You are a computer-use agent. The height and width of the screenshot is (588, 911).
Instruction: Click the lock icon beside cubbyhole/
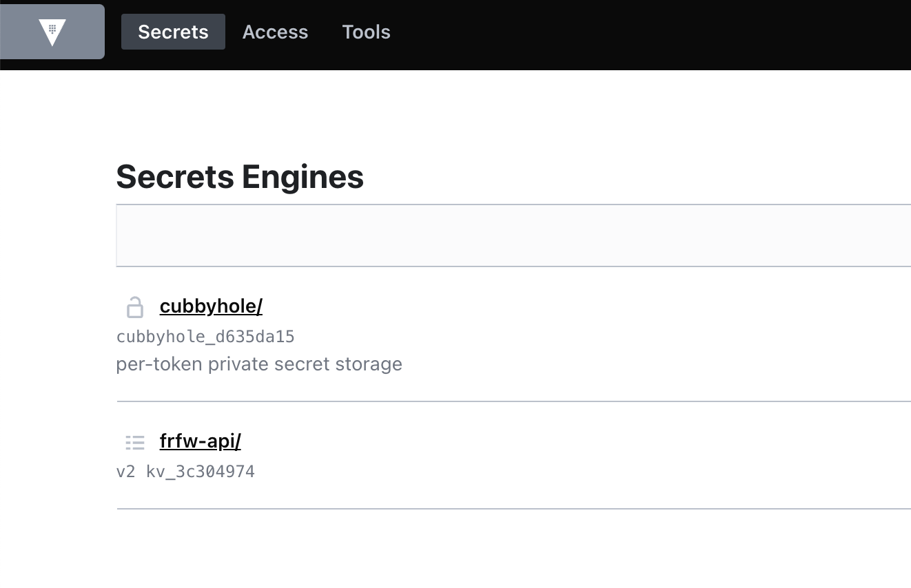tap(135, 307)
